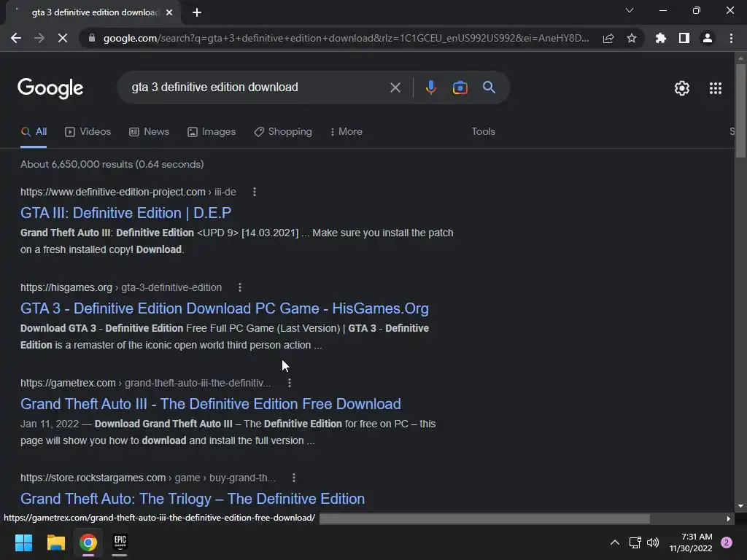The image size is (747, 560).
Task: Click the Chrome taskbar icon
Action: pyautogui.click(x=88, y=542)
